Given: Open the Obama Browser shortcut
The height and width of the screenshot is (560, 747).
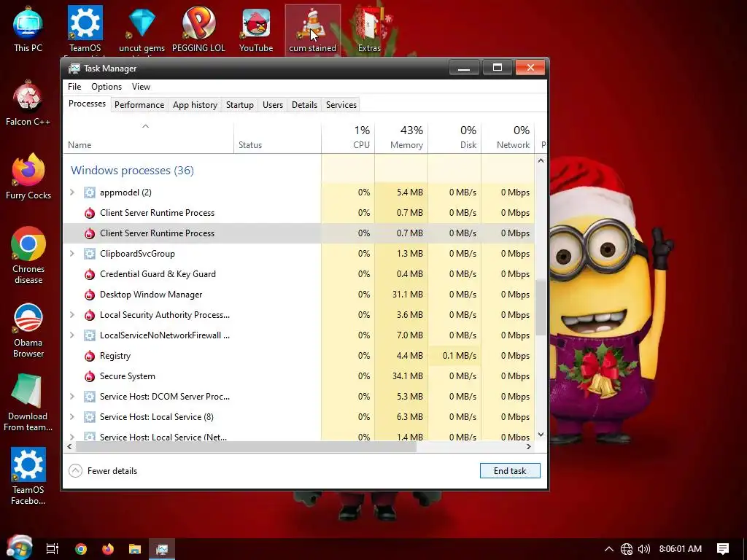Looking at the screenshot, I should coord(28,330).
